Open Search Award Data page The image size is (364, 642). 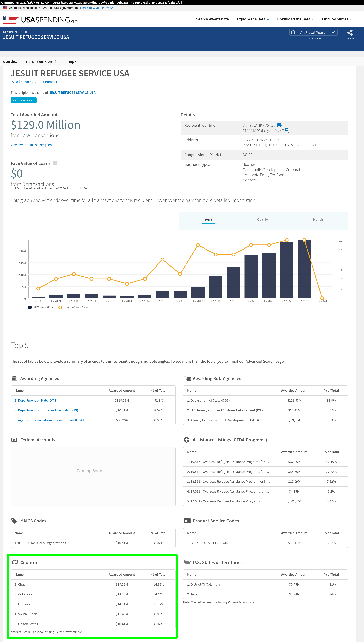212,19
